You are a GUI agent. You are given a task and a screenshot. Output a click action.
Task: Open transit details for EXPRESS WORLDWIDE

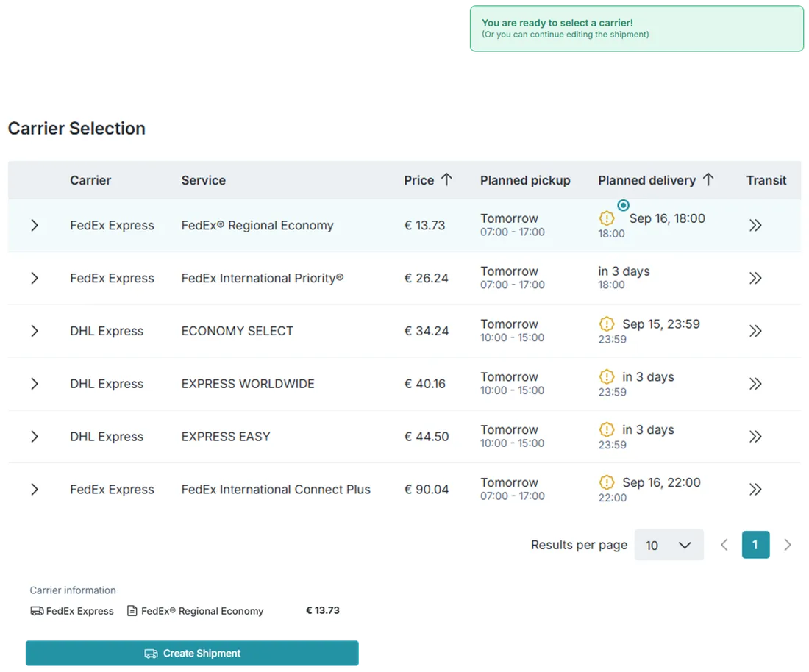click(755, 384)
